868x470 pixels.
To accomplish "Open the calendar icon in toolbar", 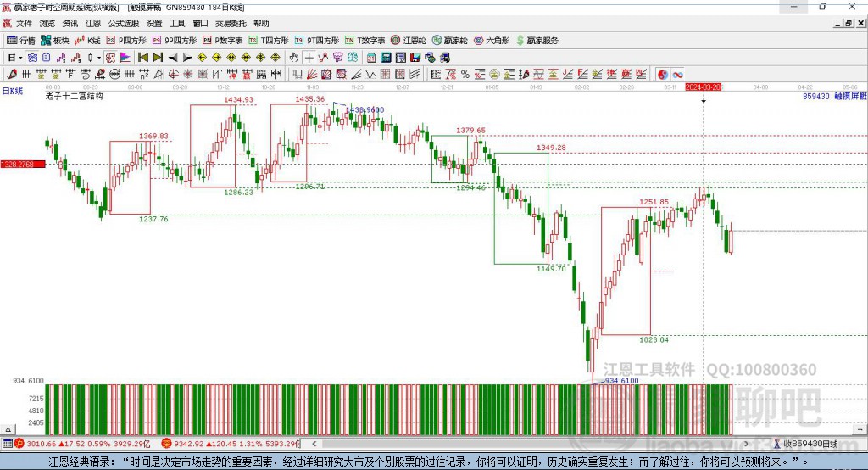I will (x=371, y=57).
